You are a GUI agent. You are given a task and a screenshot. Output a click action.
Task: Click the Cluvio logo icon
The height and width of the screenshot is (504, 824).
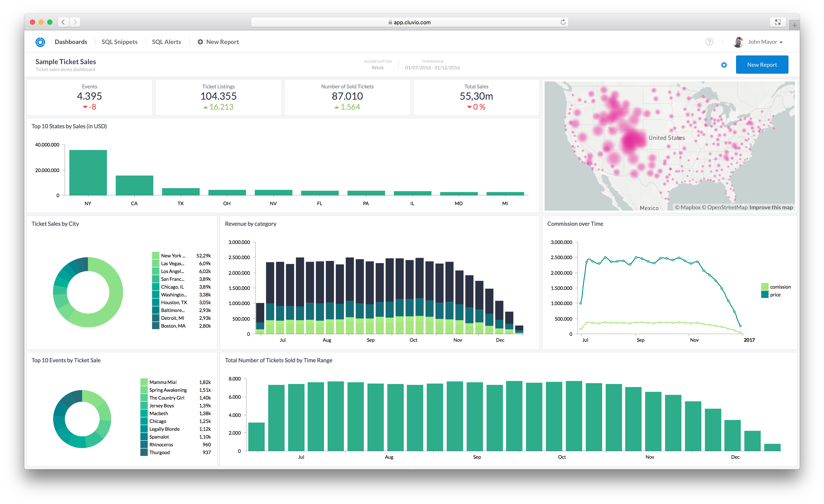click(40, 42)
